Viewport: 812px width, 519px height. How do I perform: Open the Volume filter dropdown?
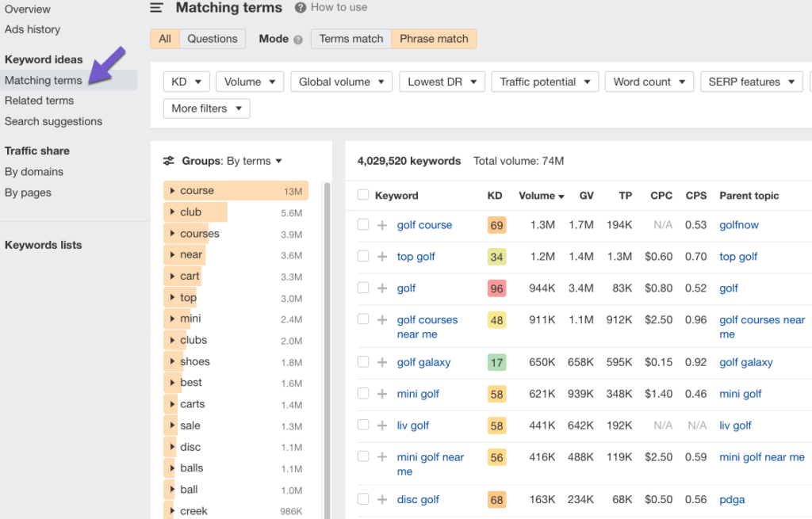point(250,82)
